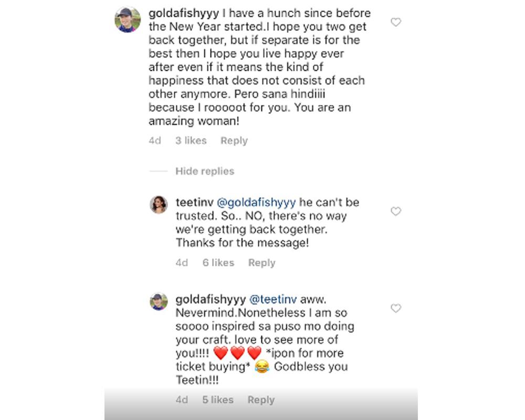Open goldafishyyy's profile picture on top comment
The image size is (525, 420).
pyautogui.click(x=128, y=20)
